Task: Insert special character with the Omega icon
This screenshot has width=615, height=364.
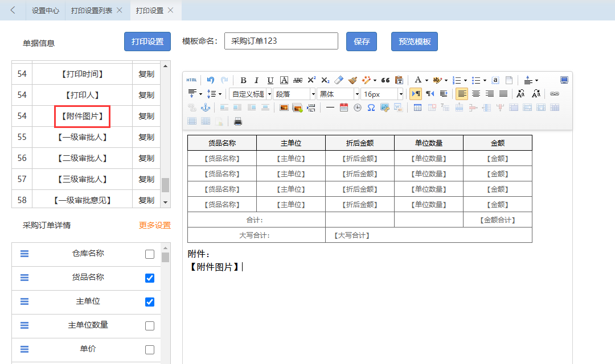Action: click(x=371, y=107)
